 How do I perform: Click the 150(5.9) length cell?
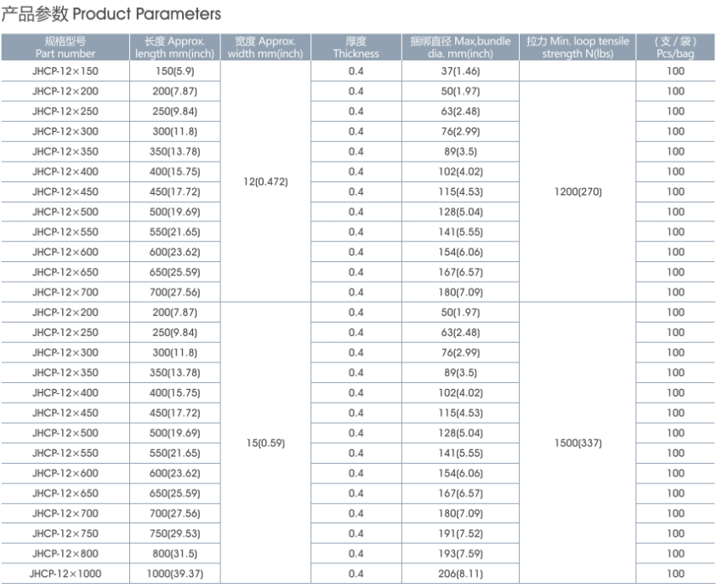tap(174, 71)
